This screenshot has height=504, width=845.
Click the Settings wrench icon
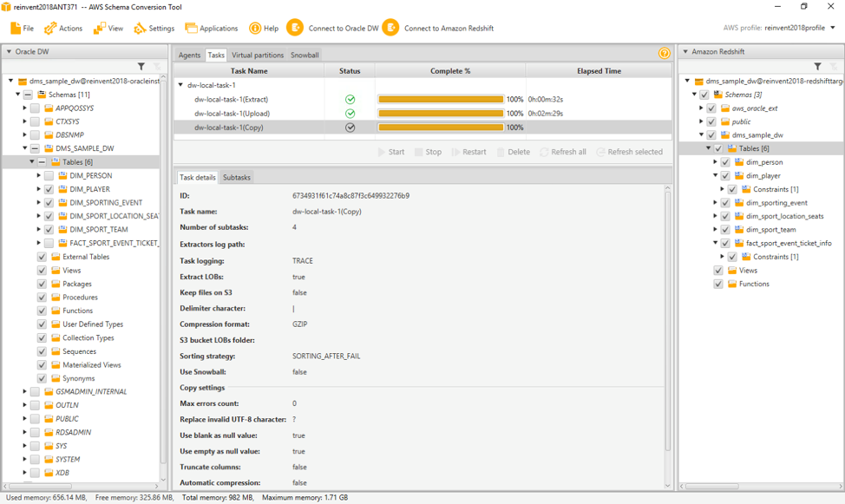tap(141, 28)
